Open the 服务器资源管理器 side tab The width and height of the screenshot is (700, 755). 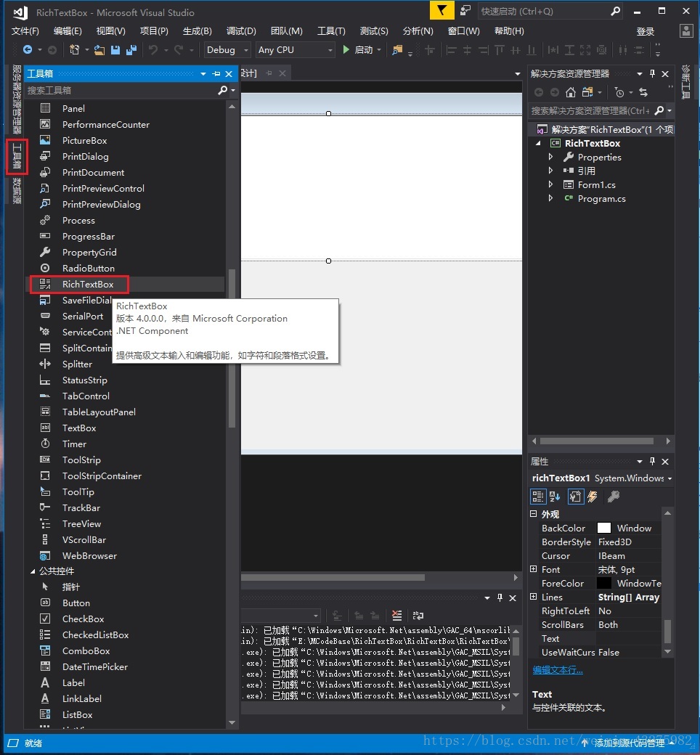coord(17,99)
